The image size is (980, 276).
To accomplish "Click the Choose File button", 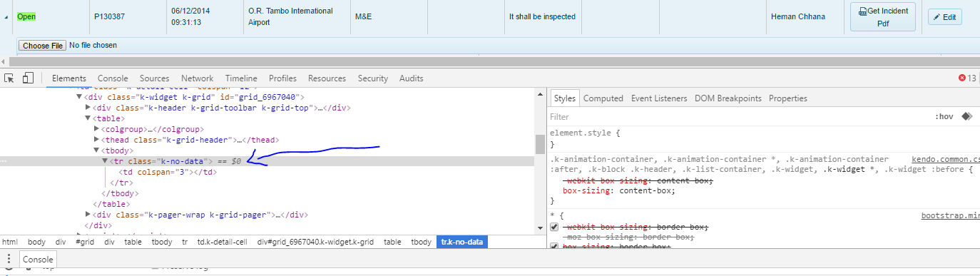I will (43, 46).
